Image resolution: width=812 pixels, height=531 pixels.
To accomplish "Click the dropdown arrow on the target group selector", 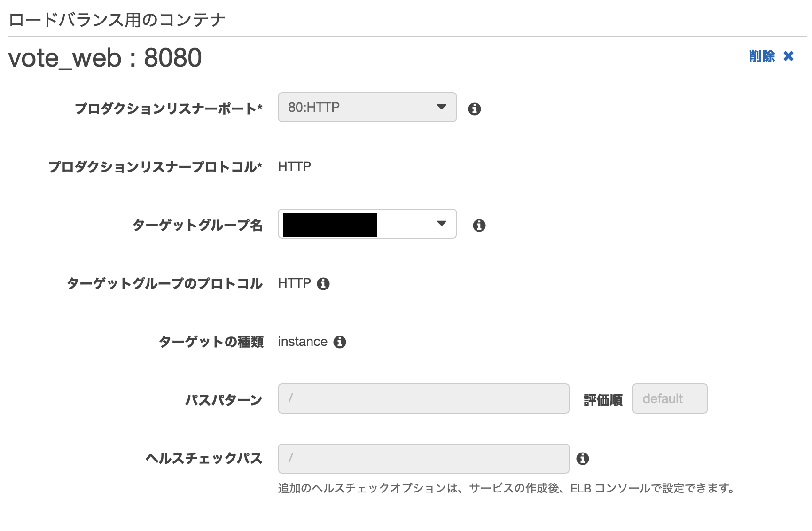I will pyautogui.click(x=441, y=224).
